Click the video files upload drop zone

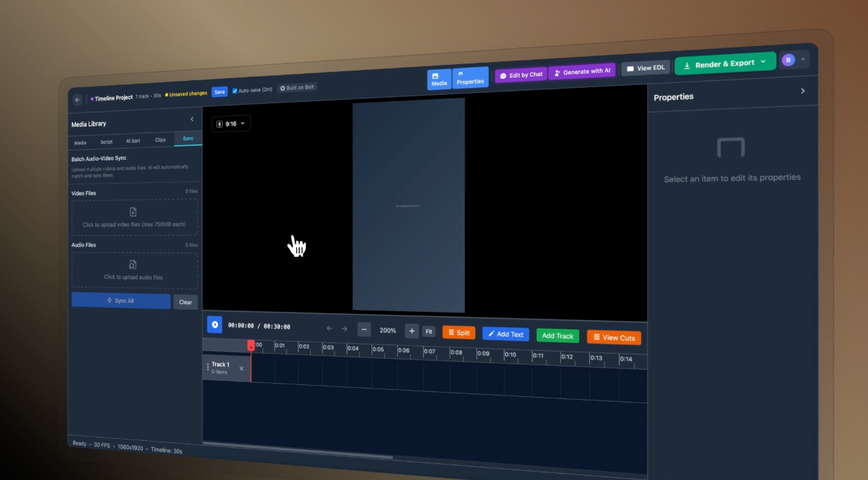coord(134,217)
